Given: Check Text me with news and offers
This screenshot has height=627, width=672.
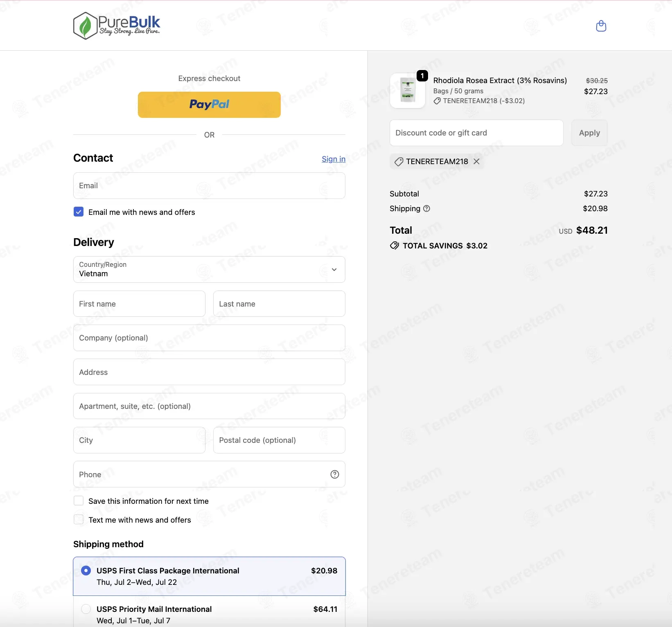Looking at the screenshot, I should pyautogui.click(x=79, y=519).
